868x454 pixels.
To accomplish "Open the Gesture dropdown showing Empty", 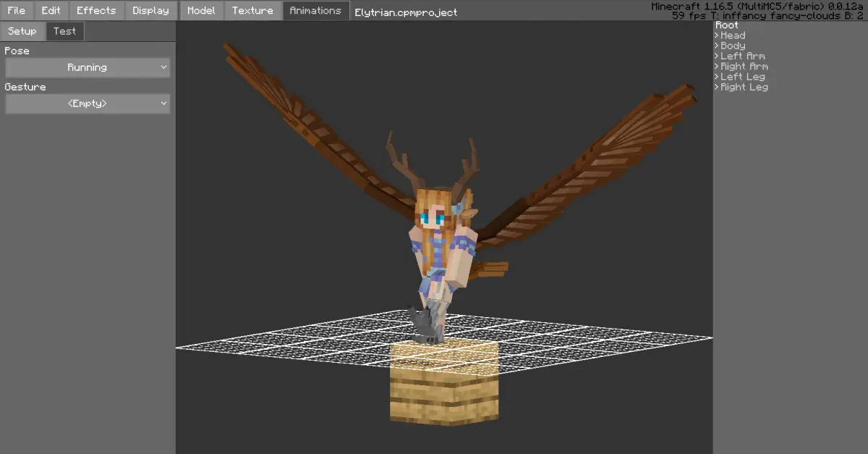I will 88,104.
